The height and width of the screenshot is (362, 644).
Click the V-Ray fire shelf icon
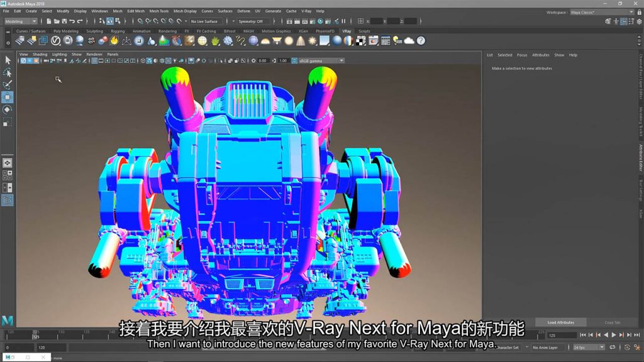pos(114,41)
